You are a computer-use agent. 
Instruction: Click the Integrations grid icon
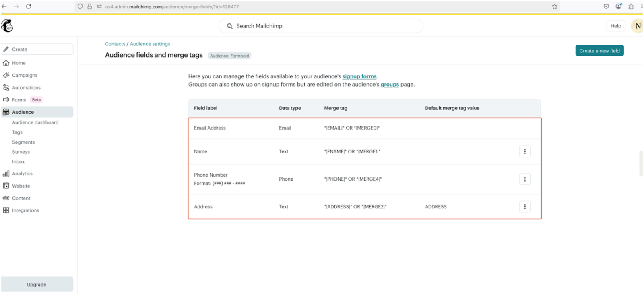point(6,210)
